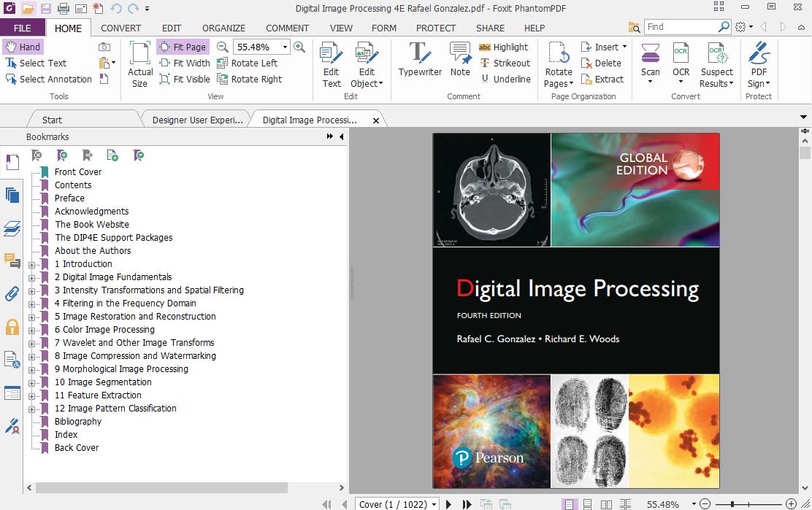Image resolution: width=812 pixels, height=510 pixels.
Task: Toggle Fit Width view mode
Action: [x=184, y=63]
